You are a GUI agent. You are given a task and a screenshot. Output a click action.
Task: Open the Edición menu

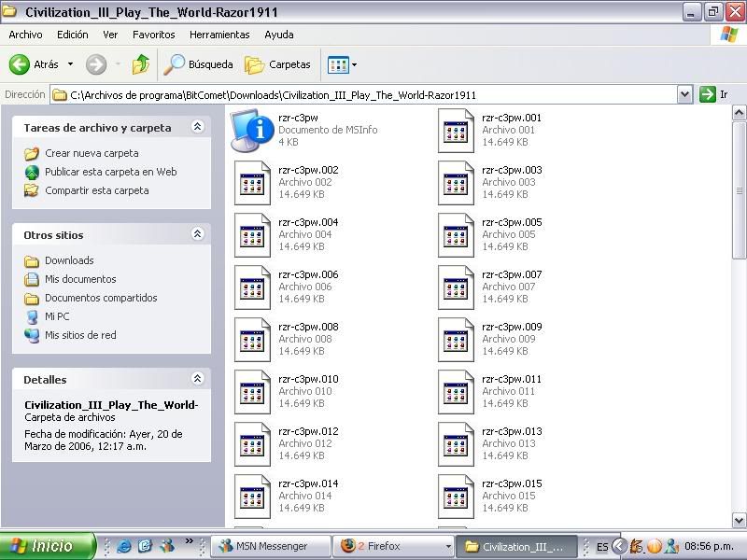point(73,35)
